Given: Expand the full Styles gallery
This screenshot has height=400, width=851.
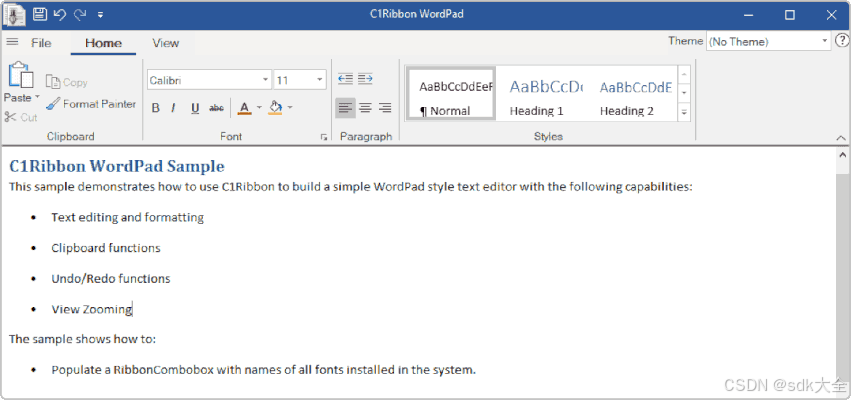Looking at the screenshot, I should [684, 112].
